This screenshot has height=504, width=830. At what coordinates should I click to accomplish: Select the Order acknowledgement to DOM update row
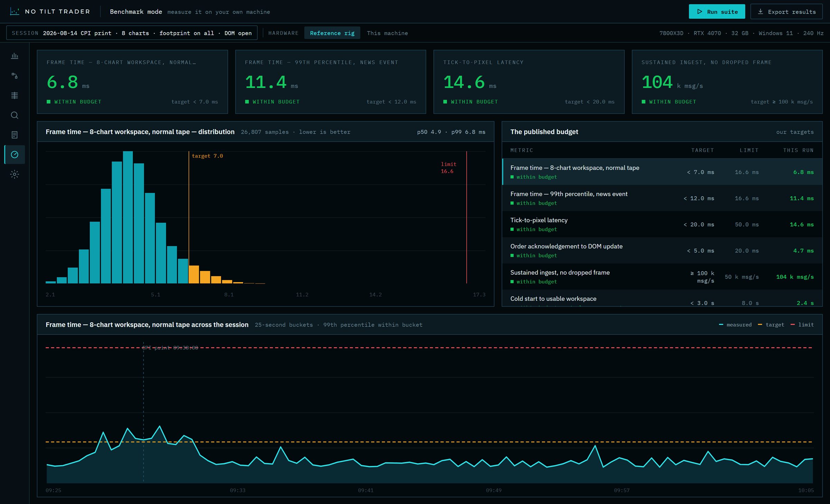pos(662,251)
